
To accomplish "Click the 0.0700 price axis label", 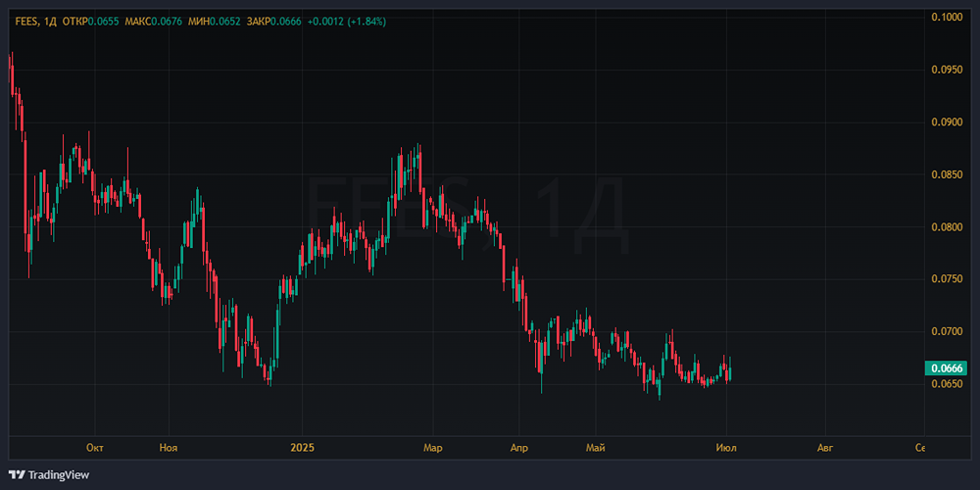I will tap(946, 331).
